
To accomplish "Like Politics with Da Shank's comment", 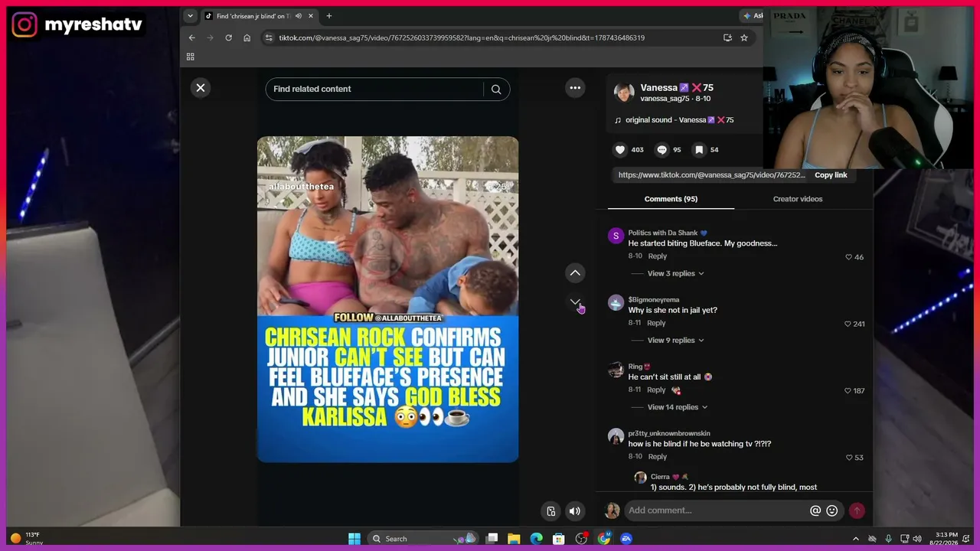I will point(849,257).
